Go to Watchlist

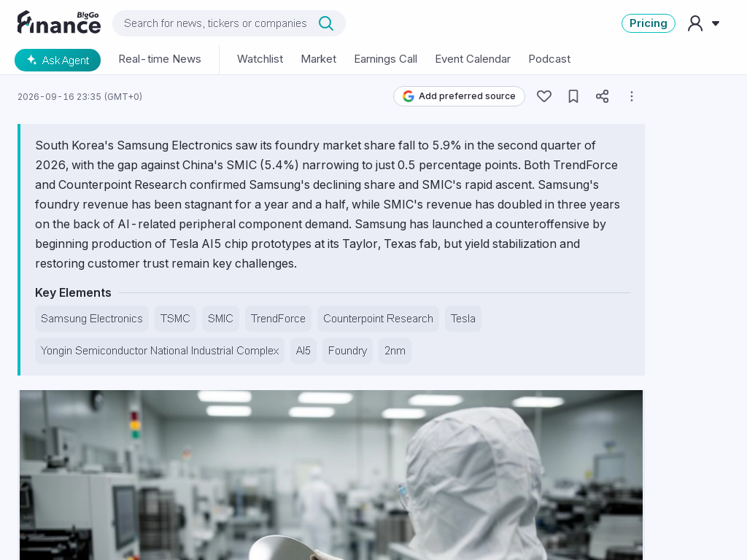coord(260,59)
